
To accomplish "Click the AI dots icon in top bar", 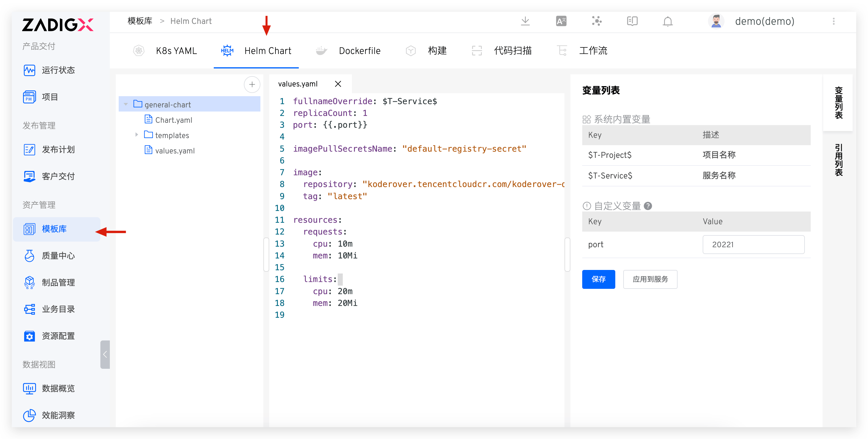I will coord(597,21).
